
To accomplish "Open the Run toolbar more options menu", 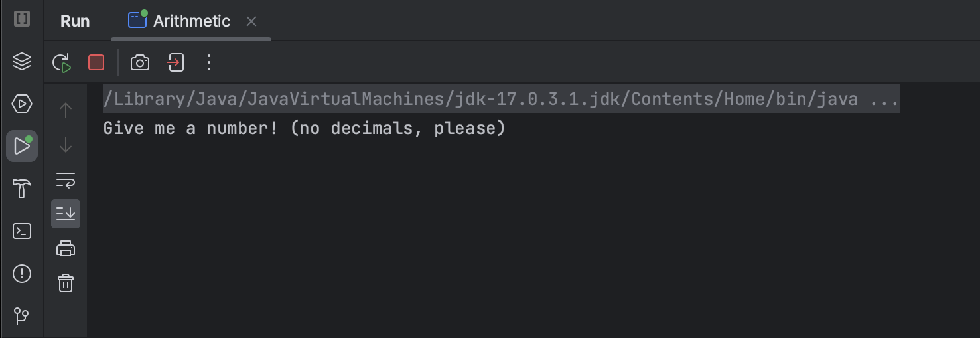I will (209, 62).
